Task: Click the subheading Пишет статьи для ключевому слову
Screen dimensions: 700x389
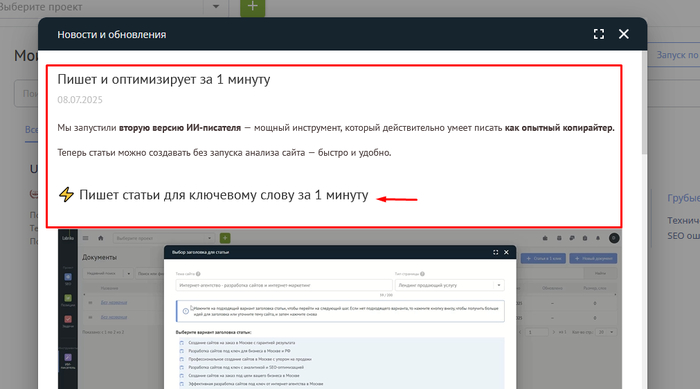Action: point(224,195)
